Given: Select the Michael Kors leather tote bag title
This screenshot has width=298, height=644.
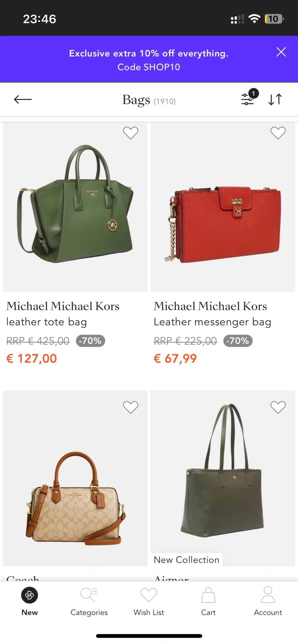Looking at the screenshot, I should click(63, 314).
